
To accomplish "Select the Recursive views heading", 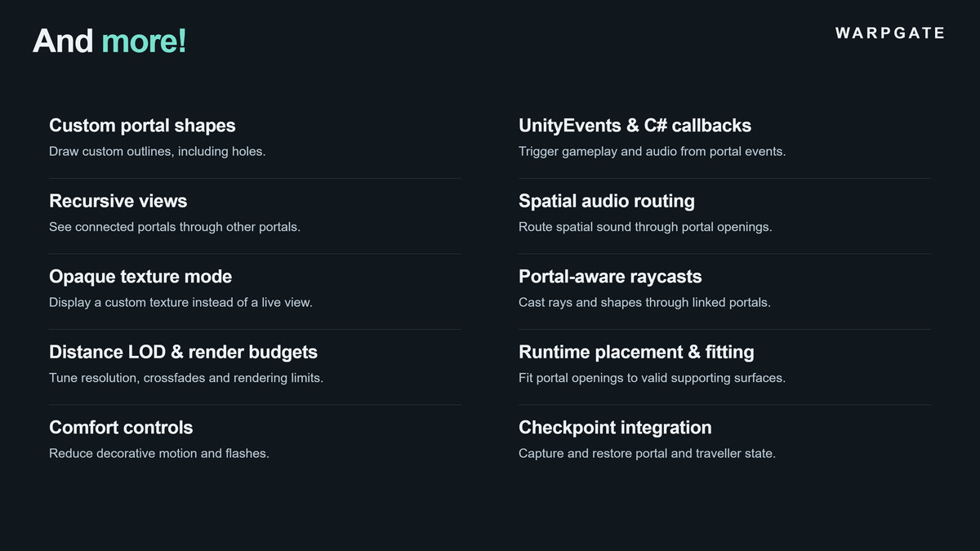I will [118, 201].
